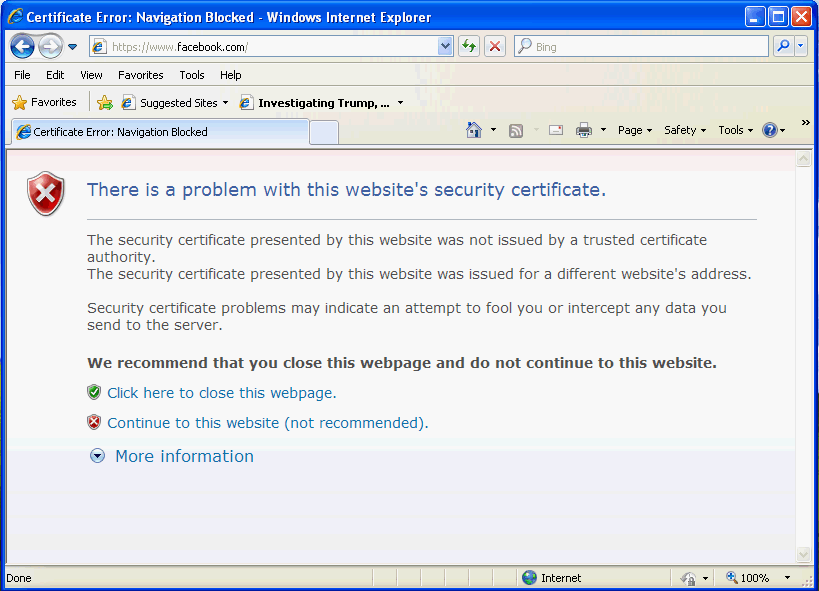Click 'Click here to close this webpage' link
Image resolution: width=819 pixels, height=591 pixels.
[x=221, y=393]
